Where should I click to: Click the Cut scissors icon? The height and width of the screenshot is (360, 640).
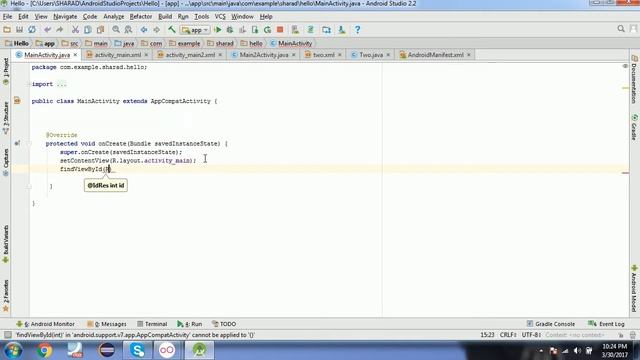point(75,30)
